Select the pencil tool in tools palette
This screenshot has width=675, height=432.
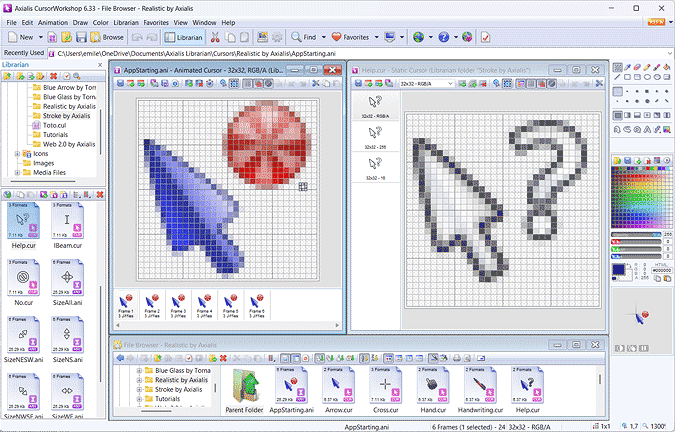click(x=647, y=68)
